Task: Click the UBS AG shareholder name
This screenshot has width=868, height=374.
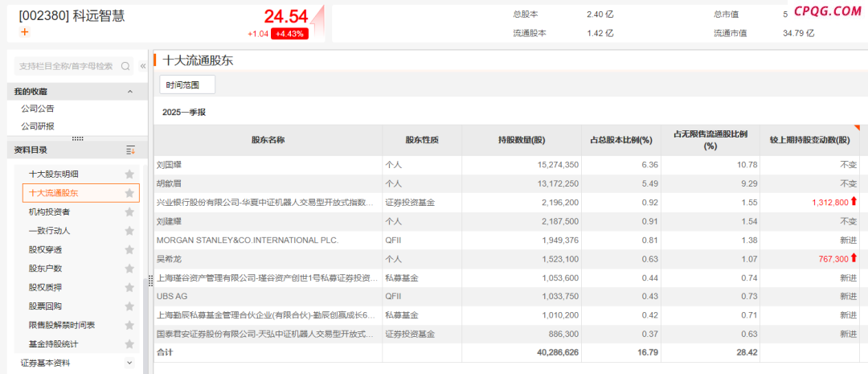Action: [172, 297]
